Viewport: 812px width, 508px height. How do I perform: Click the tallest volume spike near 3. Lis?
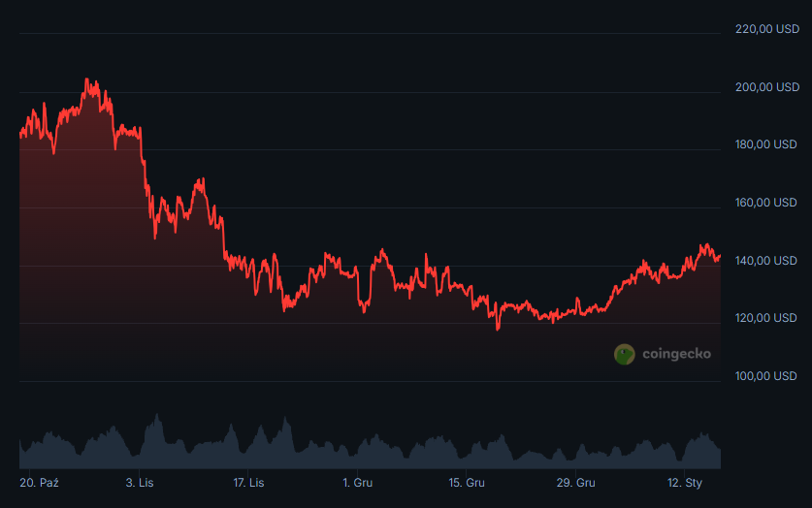click(155, 417)
